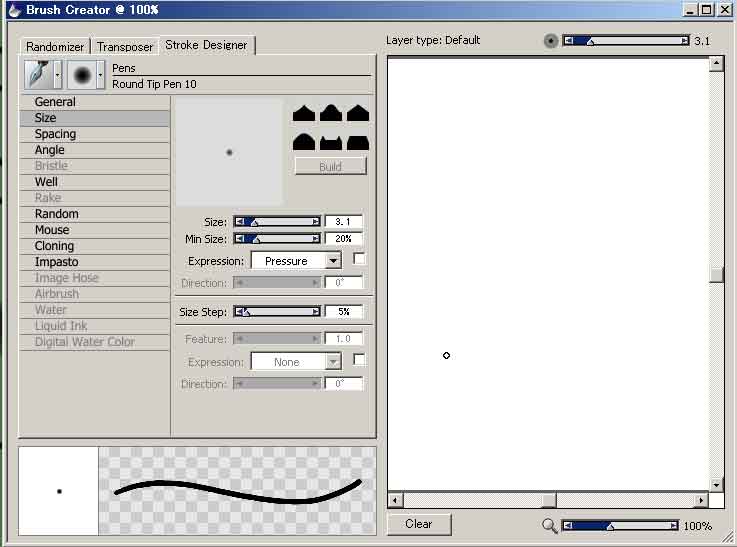
Task: Toggle the invert checkbox beside Pressure expression
Action: [360, 259]
